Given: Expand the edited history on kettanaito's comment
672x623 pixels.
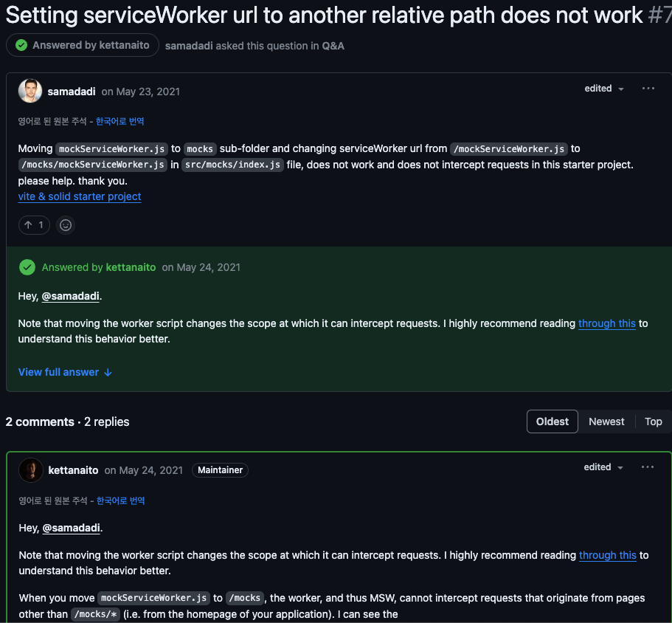Looking at the screenshot, I should [x=603, y=467].
